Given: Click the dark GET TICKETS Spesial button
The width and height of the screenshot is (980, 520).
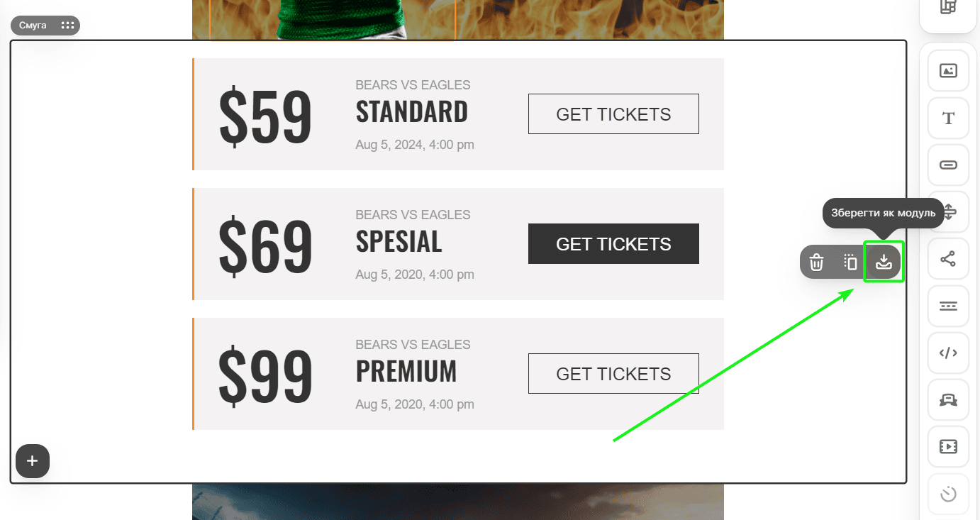Looking at the screenshot, I should [x=613, y=244].
